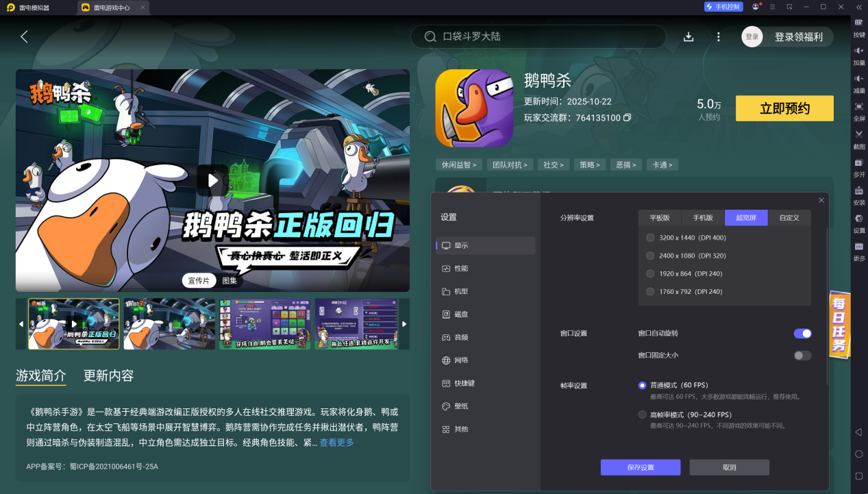The height and width of the screenshot is (494, 868).
Task: Select the third gameplay screenshot thumbnail
Action: click(264, 323)
